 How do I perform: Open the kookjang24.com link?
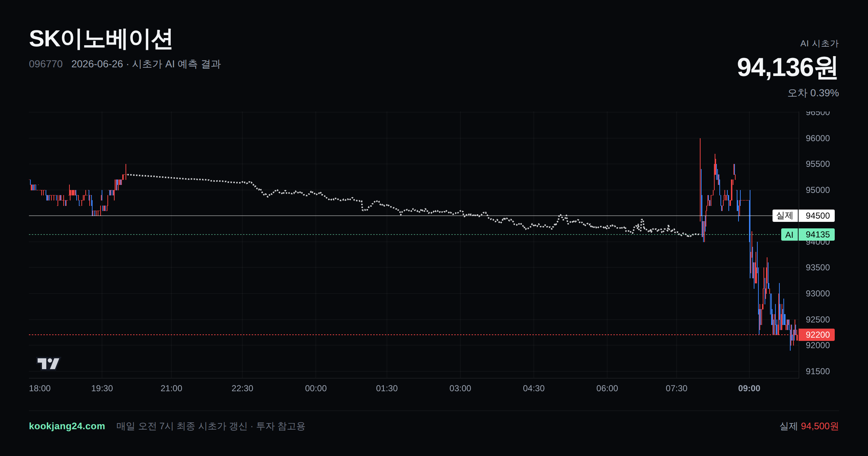(x=67, y=426)
